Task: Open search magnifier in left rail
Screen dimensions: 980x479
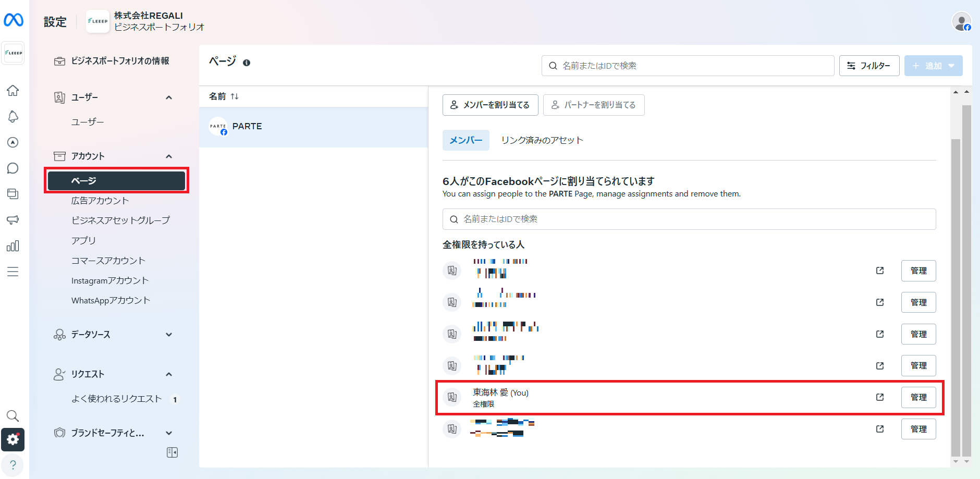Action: [13, 415]
